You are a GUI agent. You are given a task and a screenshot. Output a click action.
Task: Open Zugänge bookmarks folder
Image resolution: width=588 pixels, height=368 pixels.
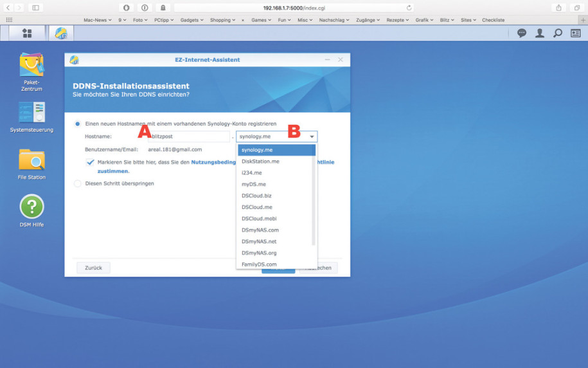[368, 20]
